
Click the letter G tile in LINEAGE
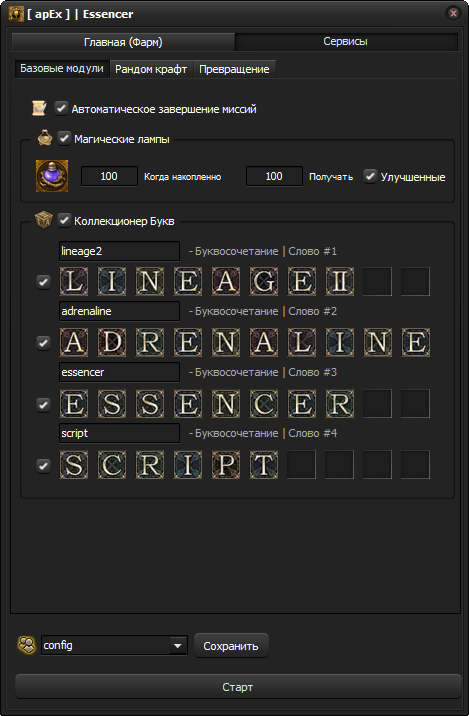[x=263, y=281]
